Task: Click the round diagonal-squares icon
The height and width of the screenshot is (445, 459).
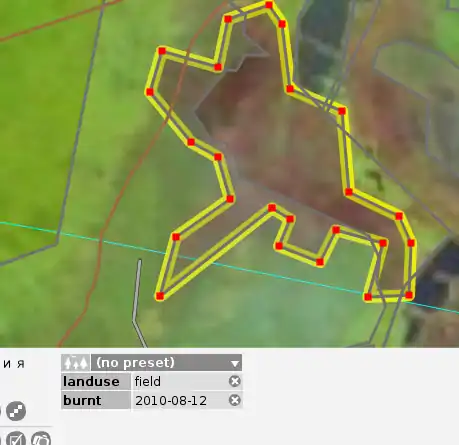Action: pos(16,411)
